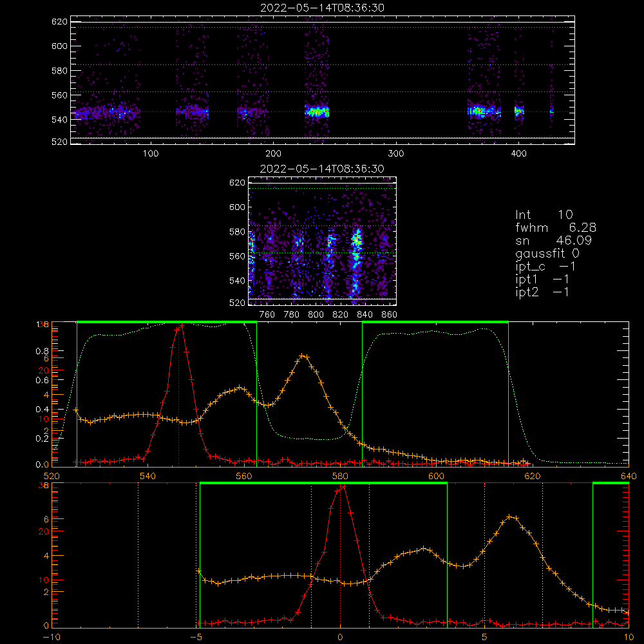Click x-axis label 820 on middle spectrogram
644x644 pixels.
[x=341, y=315]
